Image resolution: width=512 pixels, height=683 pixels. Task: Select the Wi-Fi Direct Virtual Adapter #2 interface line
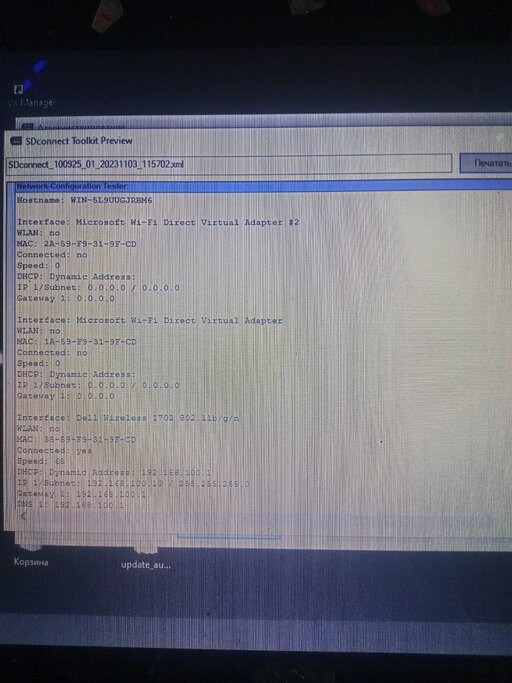pos(158,222)
